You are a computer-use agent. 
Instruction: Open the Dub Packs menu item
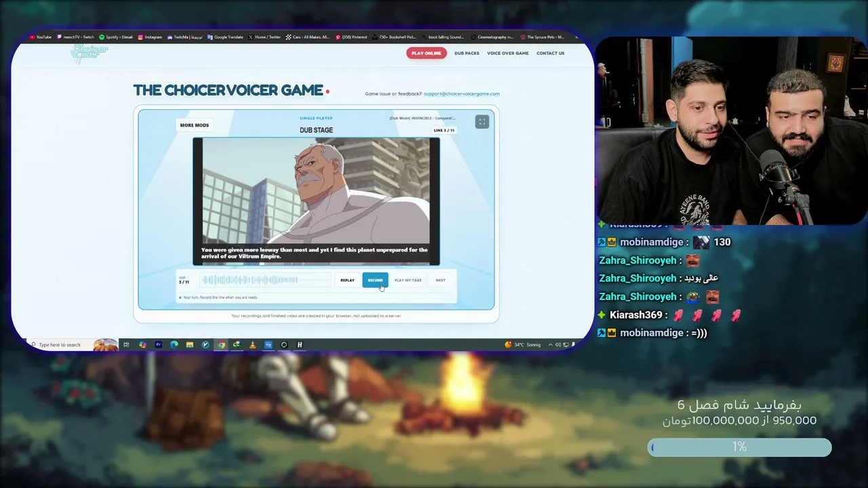(467, 53)
